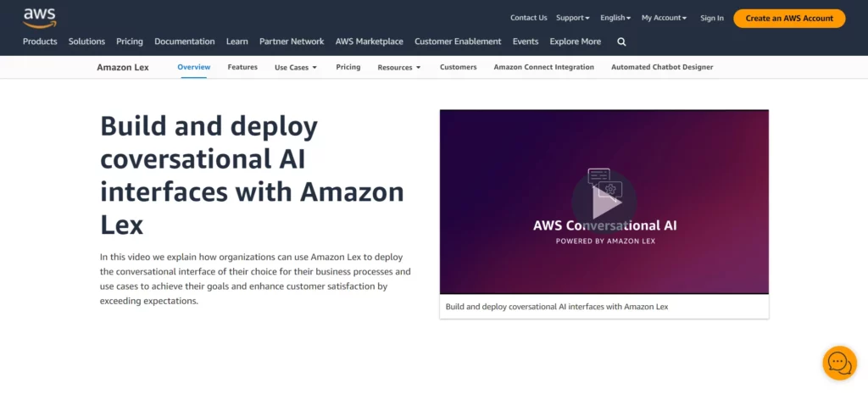Screen dimensions: 868x394
Task: Select the Overview tab
Action: tap(194, 67)
